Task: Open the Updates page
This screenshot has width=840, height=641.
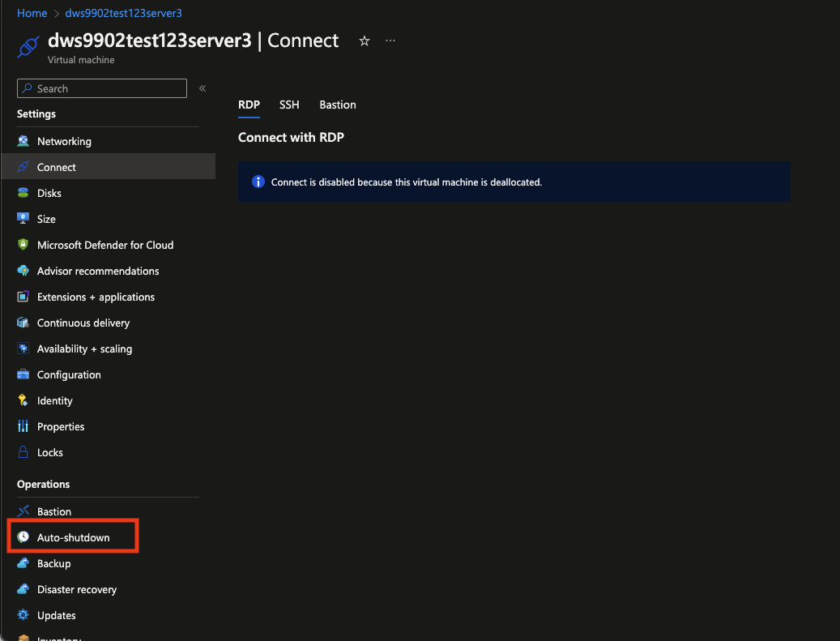Action: coord(109,615)
